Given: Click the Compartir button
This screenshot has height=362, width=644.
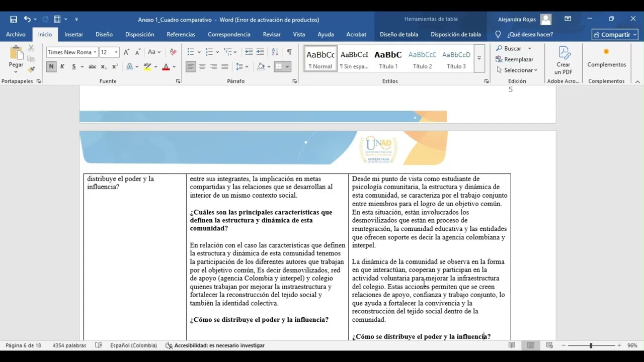Looking at the screenshot, I should 615,35.
